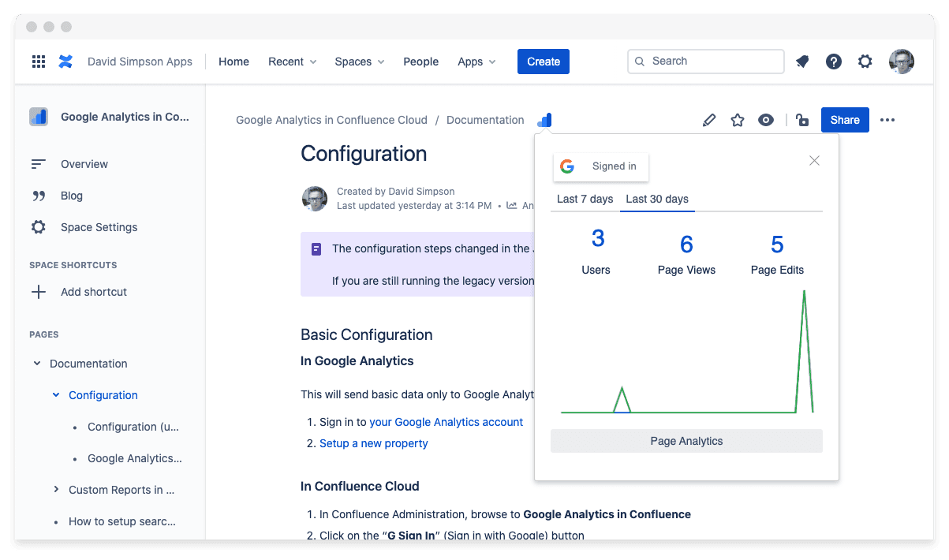The image size is (949, 560).
Task: Close the analytics popup with X
Action: point(815,161)
